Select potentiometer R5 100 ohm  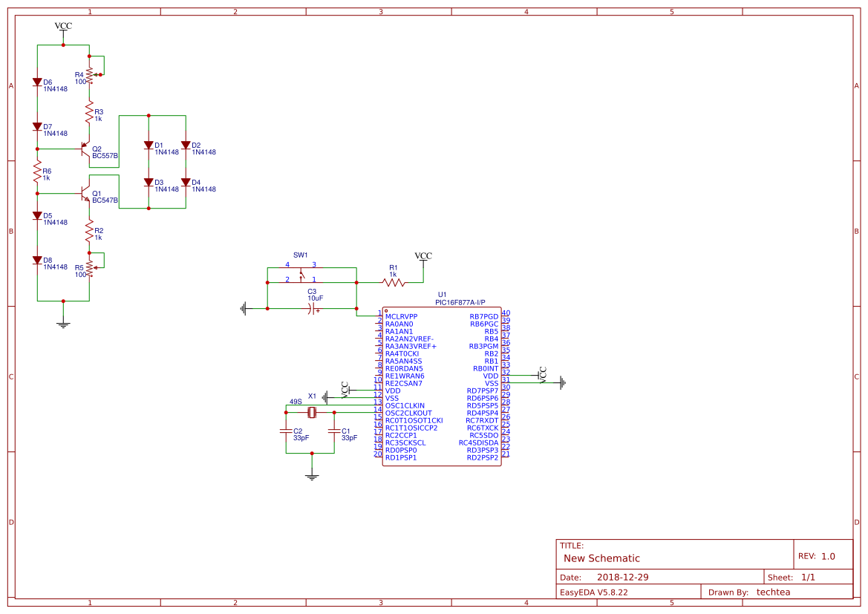91,268
